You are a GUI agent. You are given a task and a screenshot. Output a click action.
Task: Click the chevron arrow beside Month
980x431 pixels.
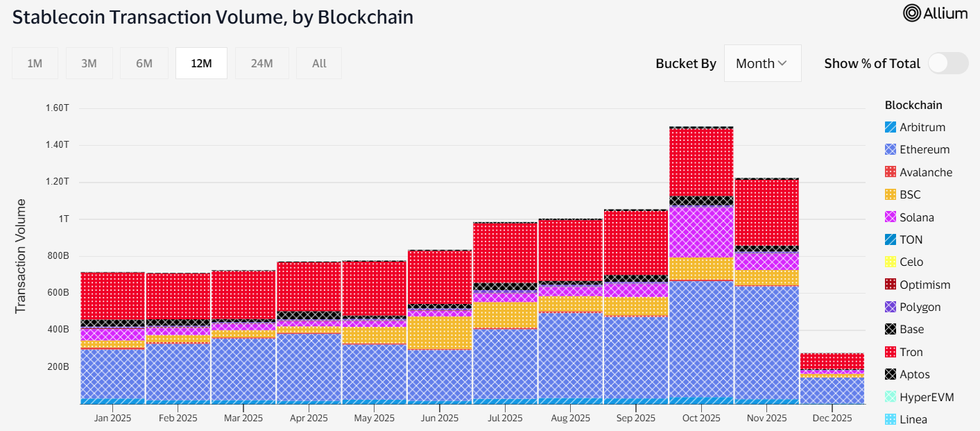click(x=782, y=63)
